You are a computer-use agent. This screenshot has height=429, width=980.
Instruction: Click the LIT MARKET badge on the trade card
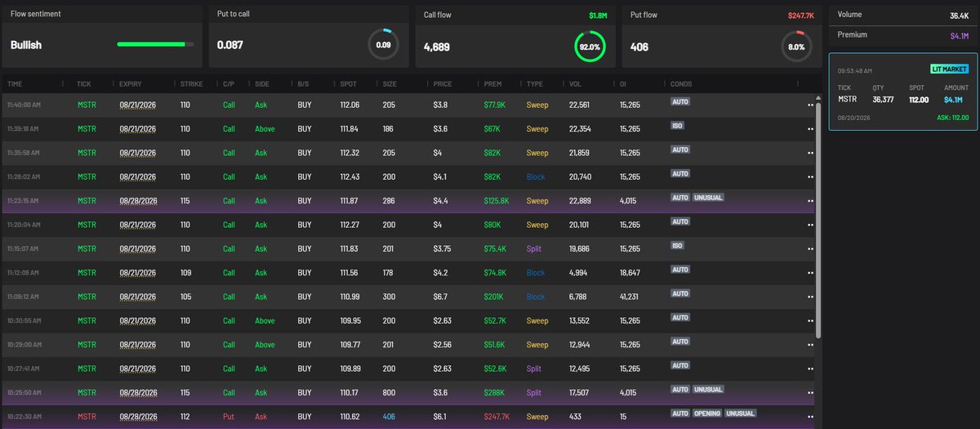coord(949,70)
